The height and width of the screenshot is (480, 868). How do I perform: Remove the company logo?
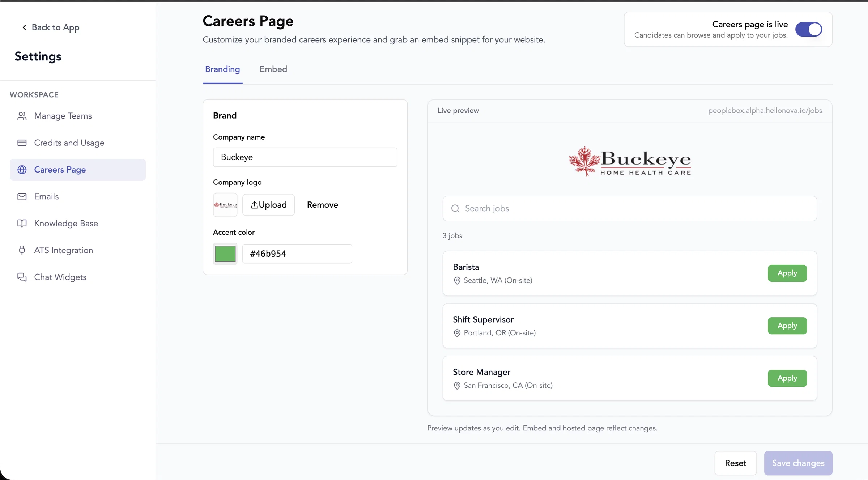click(323, 205)
